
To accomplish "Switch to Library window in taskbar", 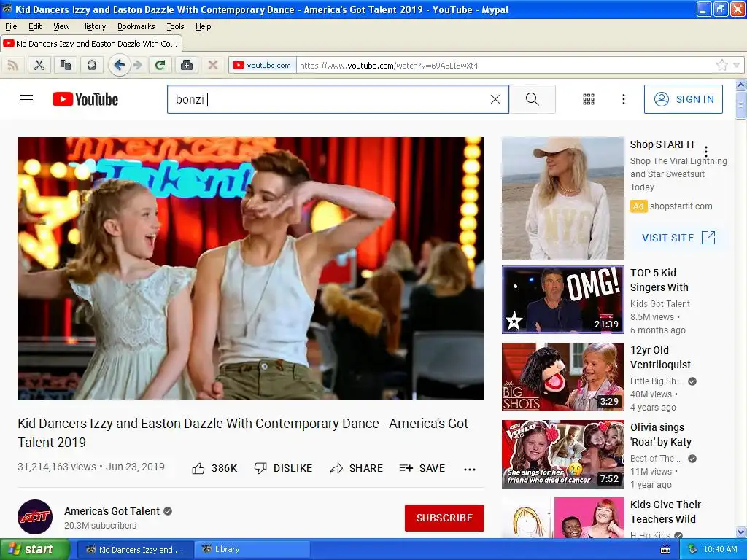I will pos(252,550).
